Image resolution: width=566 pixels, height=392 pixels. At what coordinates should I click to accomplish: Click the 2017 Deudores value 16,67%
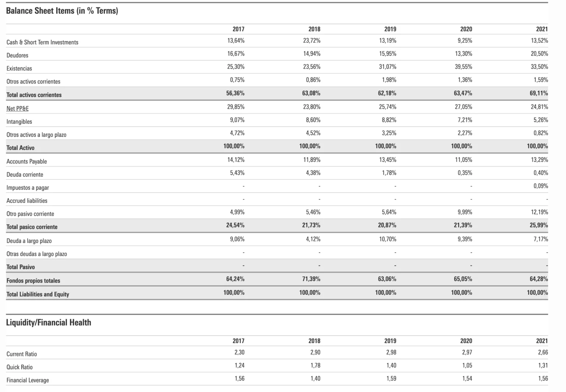(x=236, y=54)
